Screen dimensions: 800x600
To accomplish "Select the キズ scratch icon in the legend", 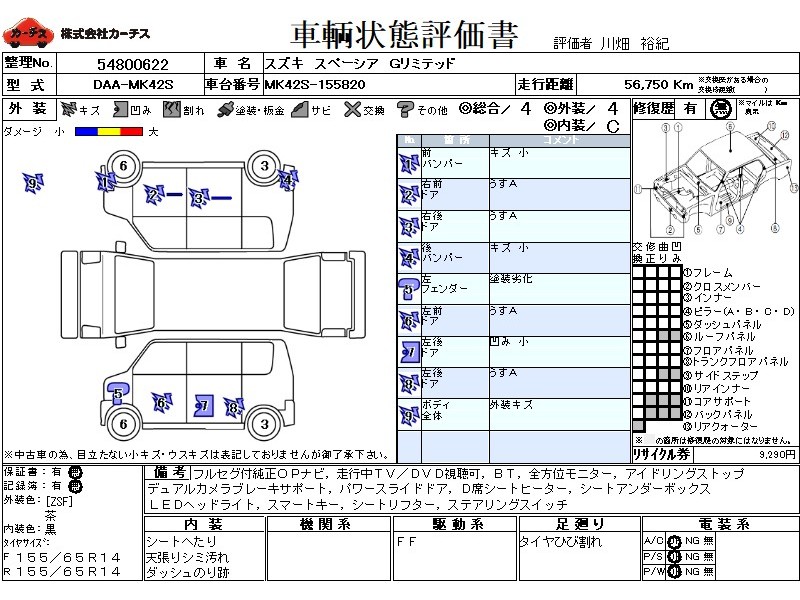I will coord(68,109).
